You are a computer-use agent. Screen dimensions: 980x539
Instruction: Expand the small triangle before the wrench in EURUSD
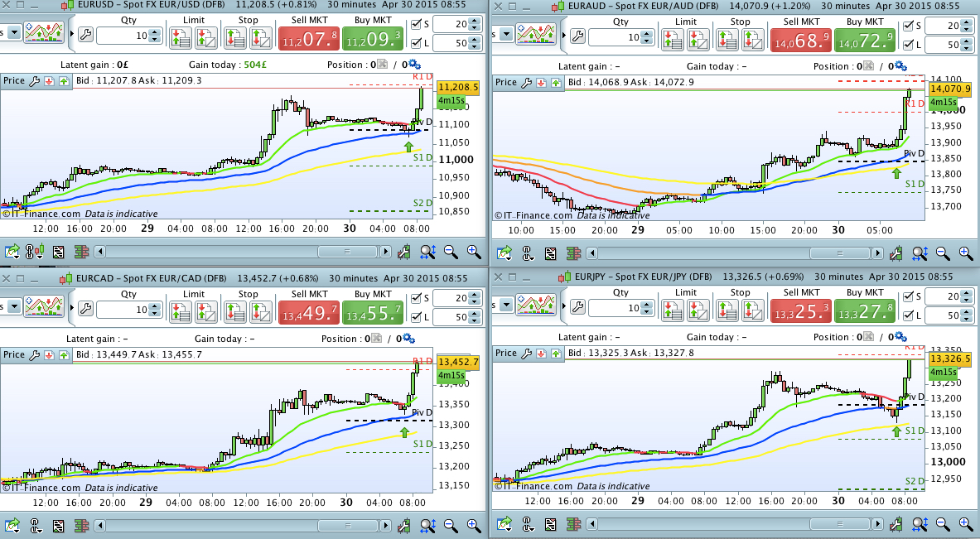coord(71,34)
